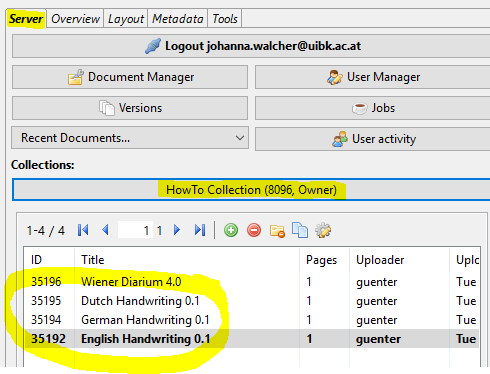This screenshot has height=374, width=490.
Task: Click ID cell 35195
Action: (x=46, y=301)
